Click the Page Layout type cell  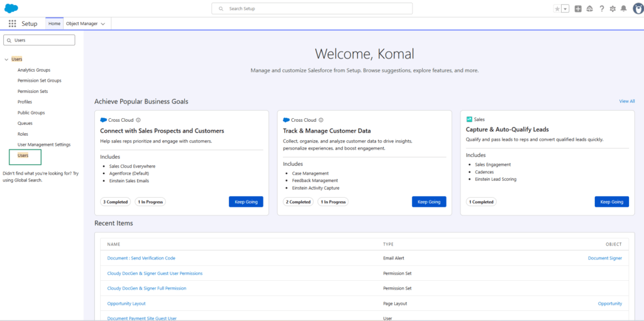(395, 304)
